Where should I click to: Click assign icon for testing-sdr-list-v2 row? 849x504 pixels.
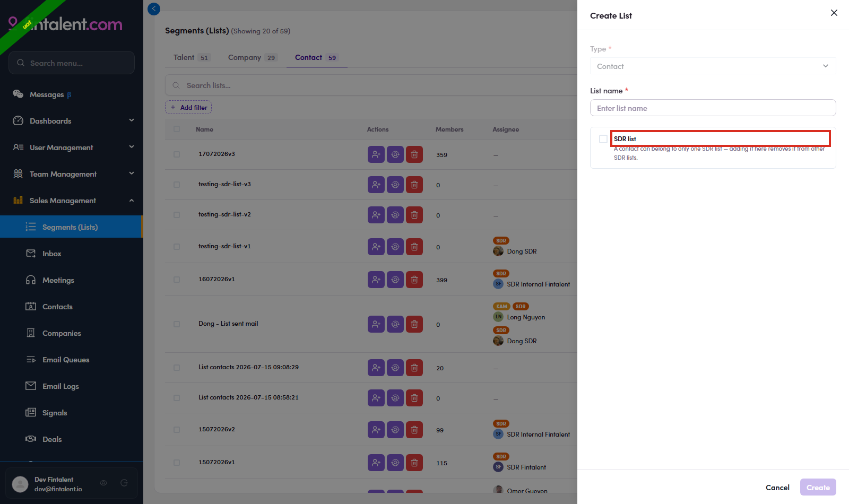395,215
